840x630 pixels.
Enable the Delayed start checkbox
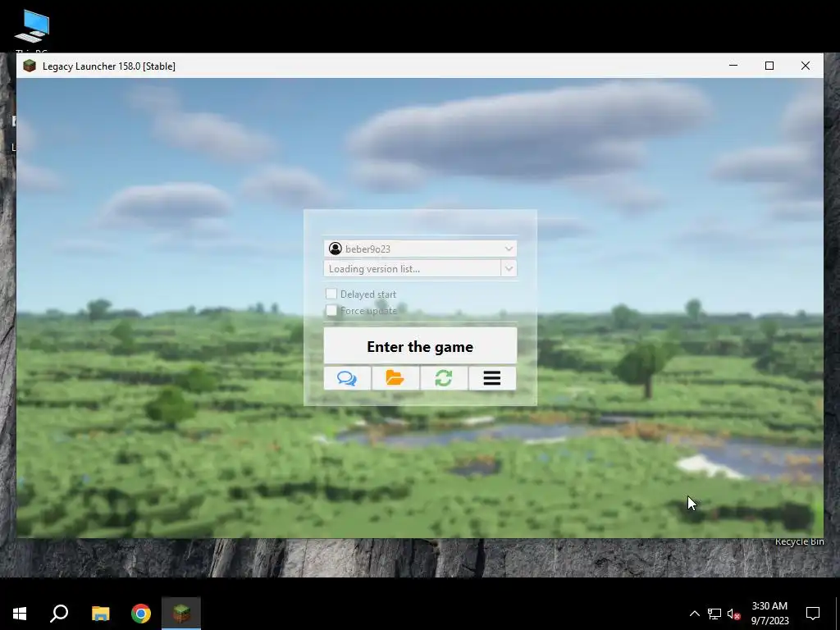point(331,294)
